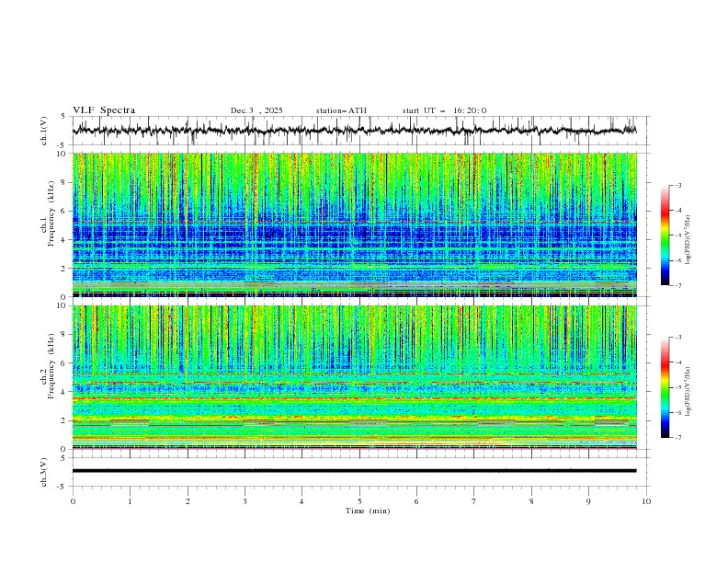Screen dimensions: 728x563
Task: Click time axis tick label "6"
Action: point(416,501)
